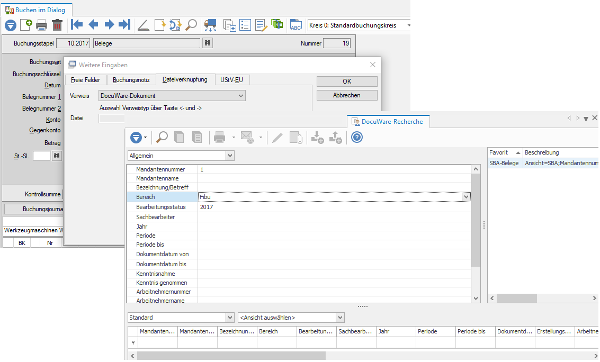The width and height of the screenshot is (600, 362).
Task: Switch to the UStV-EU tab
Action: 232,80
